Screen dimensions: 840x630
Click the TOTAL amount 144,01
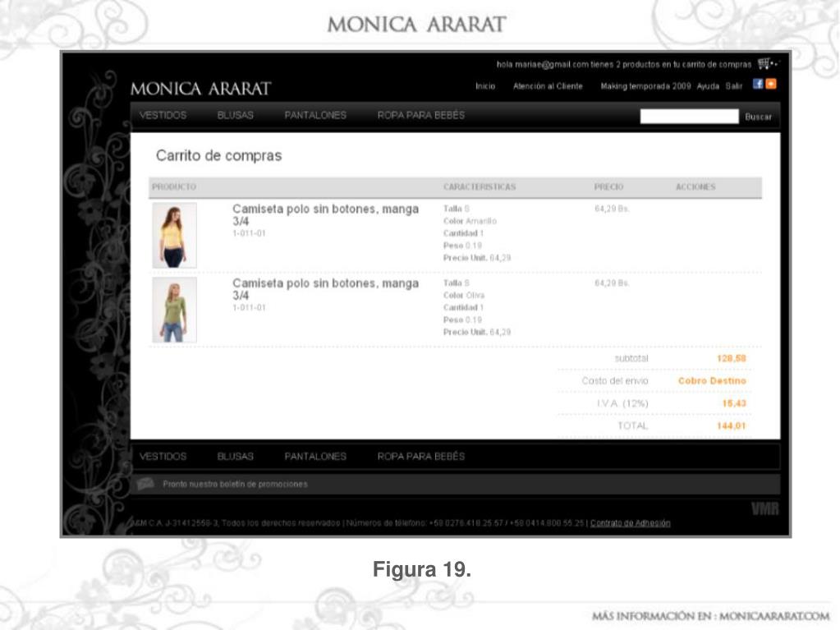point(732,426)
